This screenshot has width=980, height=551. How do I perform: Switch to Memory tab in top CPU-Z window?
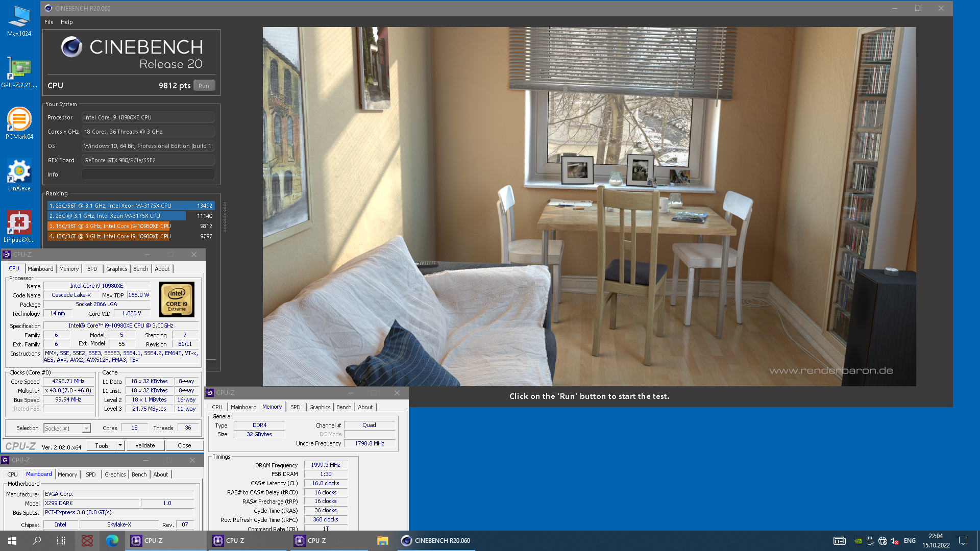click(x=69, y=269)
